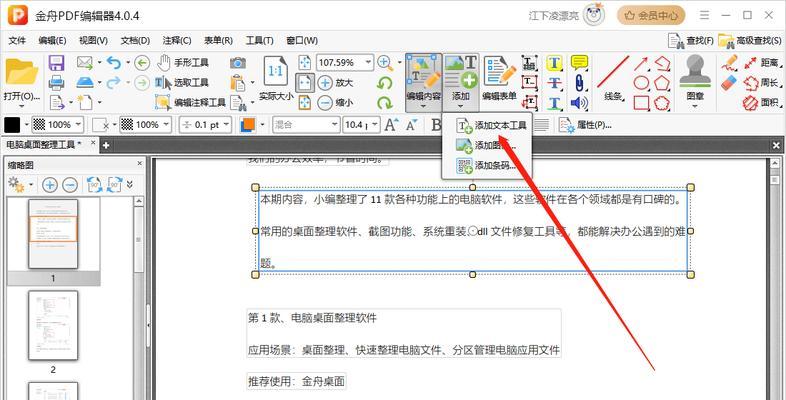Open the 视图(V) menu
786x400 pixels.
point(93,40)
